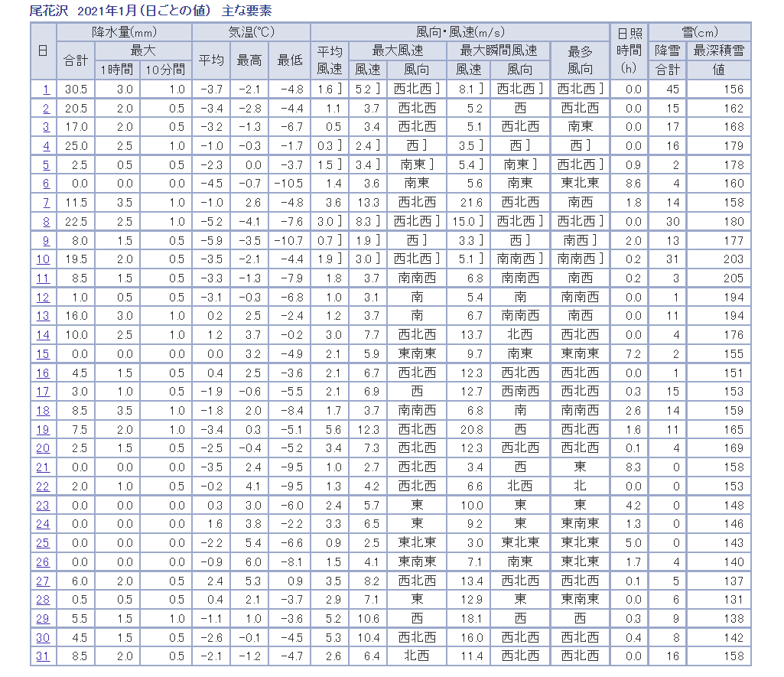
Task: Open the day 12 link
Action: pos(43,298)
